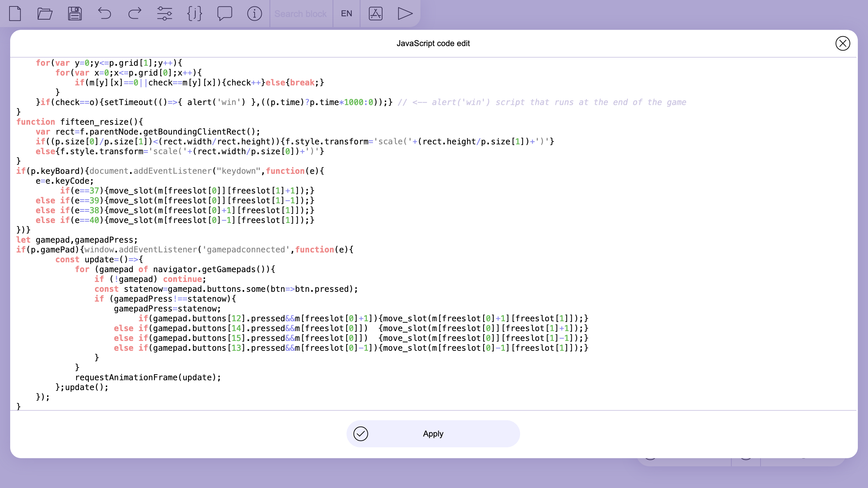Click the 'for(var y=0;y<=p.grid[1];y++){' line
Image resolution: width=868 pixels, height=488 pixels.
click(x=109, y=63)
